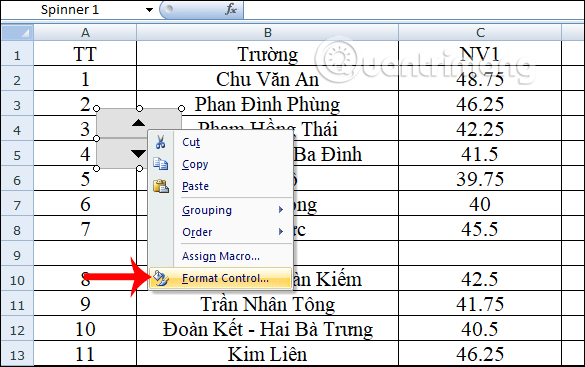The height and width of the screenshot is (367, 585).
Task: Click the fx insert function icon
Action: coord(231,9)
